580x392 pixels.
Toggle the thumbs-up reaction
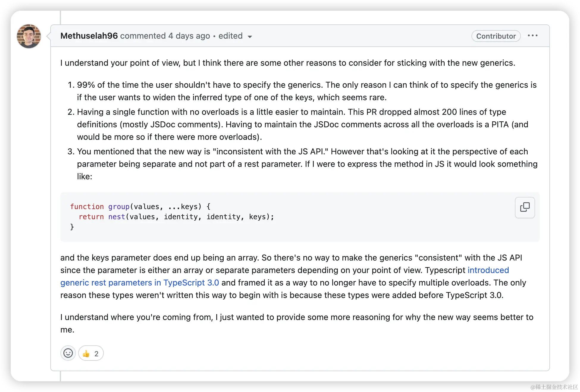tap(86, 353)
